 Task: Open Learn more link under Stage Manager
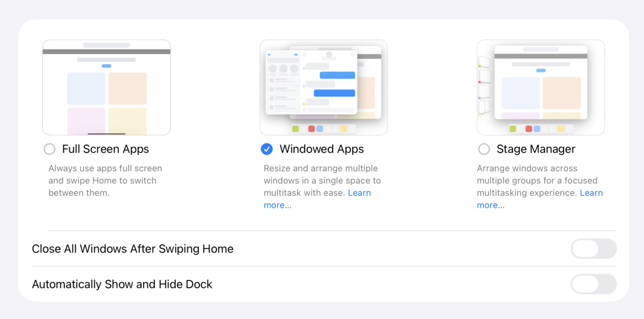[540, 199]
